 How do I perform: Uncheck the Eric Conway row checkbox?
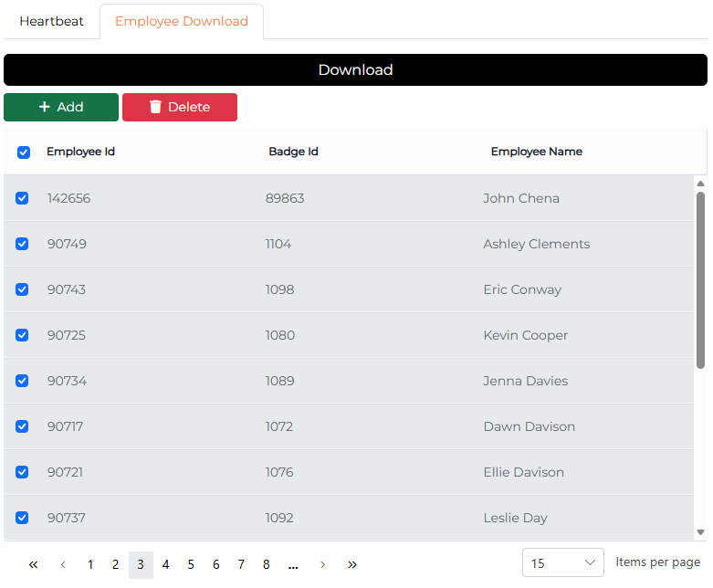[22, 289]
